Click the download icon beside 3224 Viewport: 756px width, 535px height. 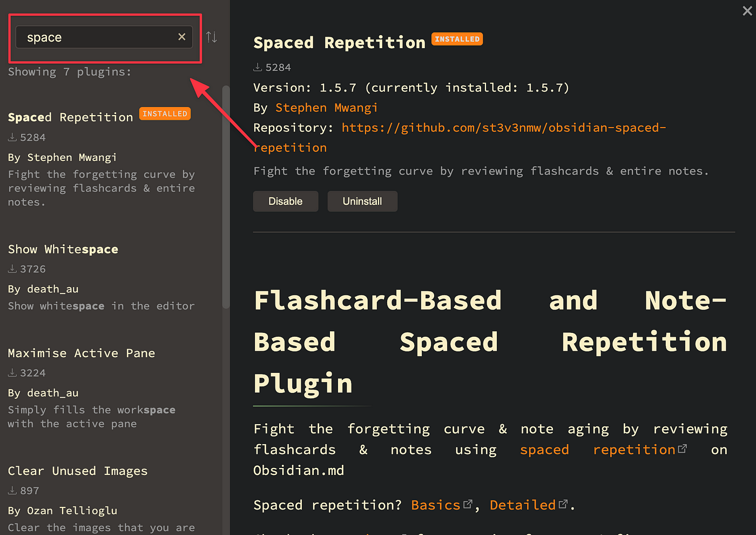[x=12, y=372]
